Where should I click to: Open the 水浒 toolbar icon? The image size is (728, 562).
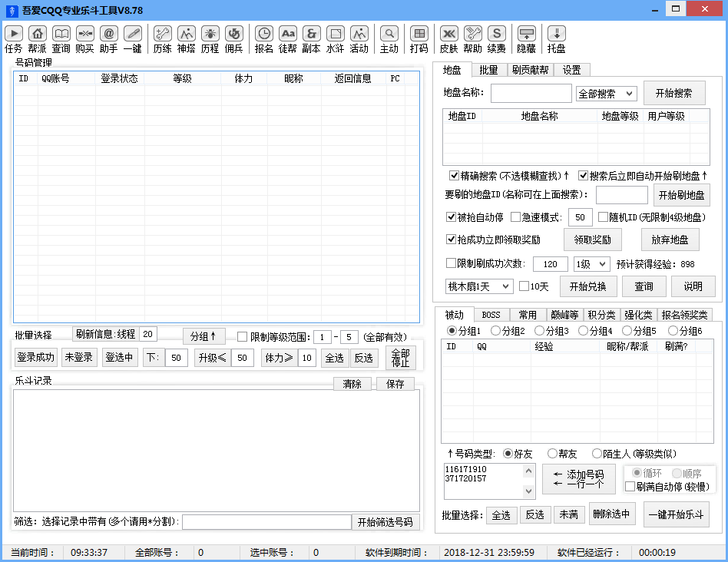336,39
